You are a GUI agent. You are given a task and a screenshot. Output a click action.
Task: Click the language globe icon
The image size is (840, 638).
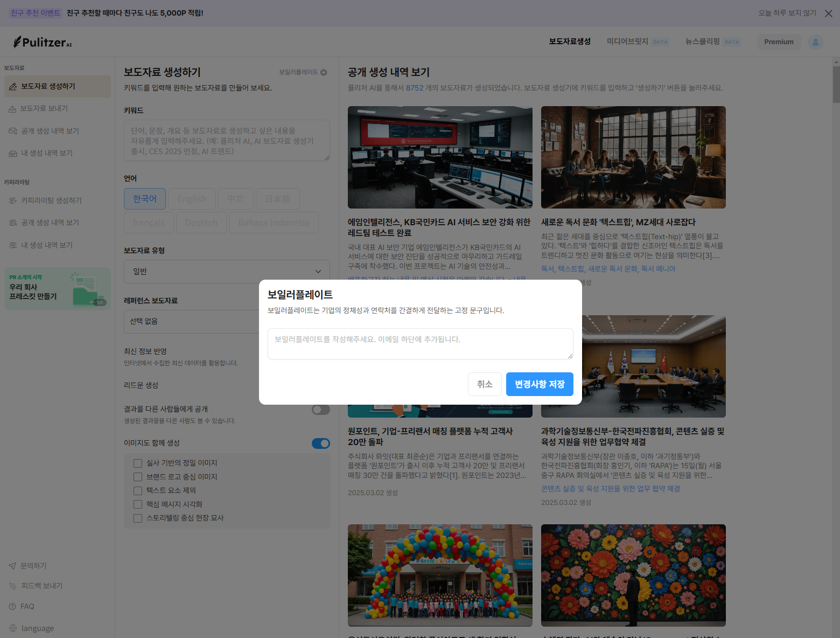tap(13, 628)
